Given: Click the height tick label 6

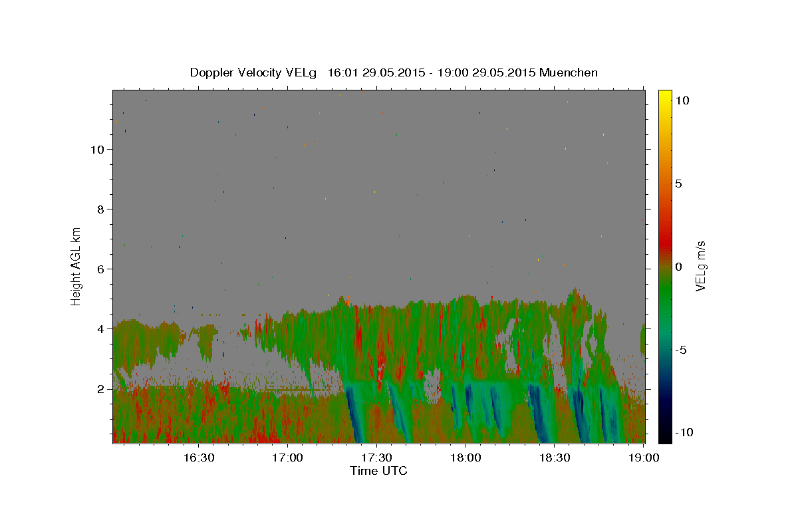Looking at the screenshot, I should click(100, 269).
